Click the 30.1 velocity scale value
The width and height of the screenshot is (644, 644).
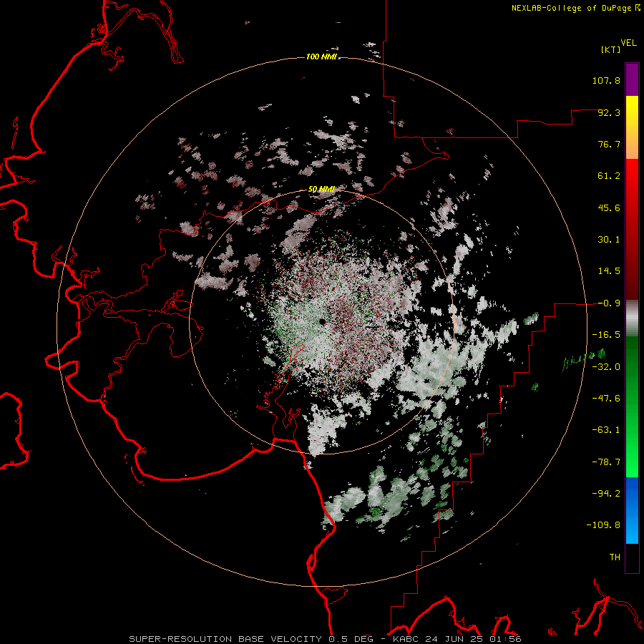click(609, 240)
